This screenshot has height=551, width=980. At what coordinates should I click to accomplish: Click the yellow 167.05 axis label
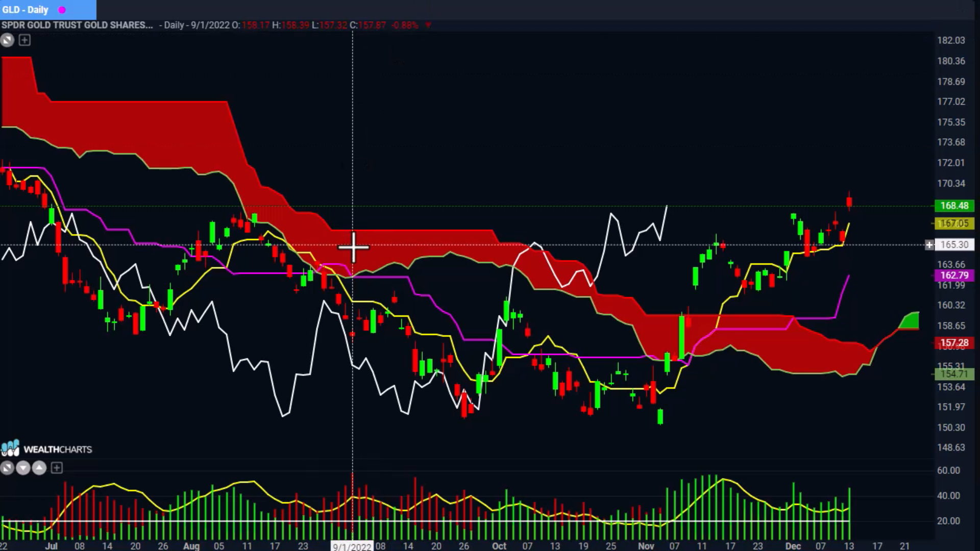954,223
